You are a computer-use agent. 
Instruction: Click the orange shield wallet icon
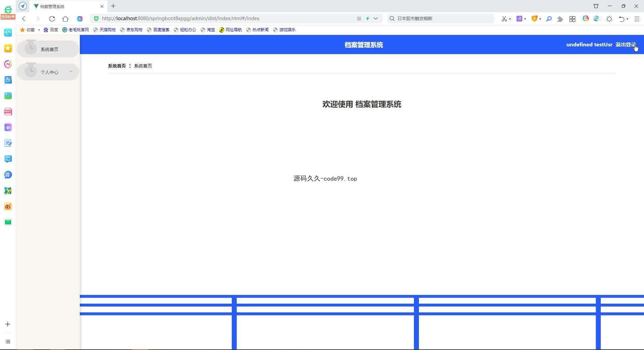[x=534, y=19]
